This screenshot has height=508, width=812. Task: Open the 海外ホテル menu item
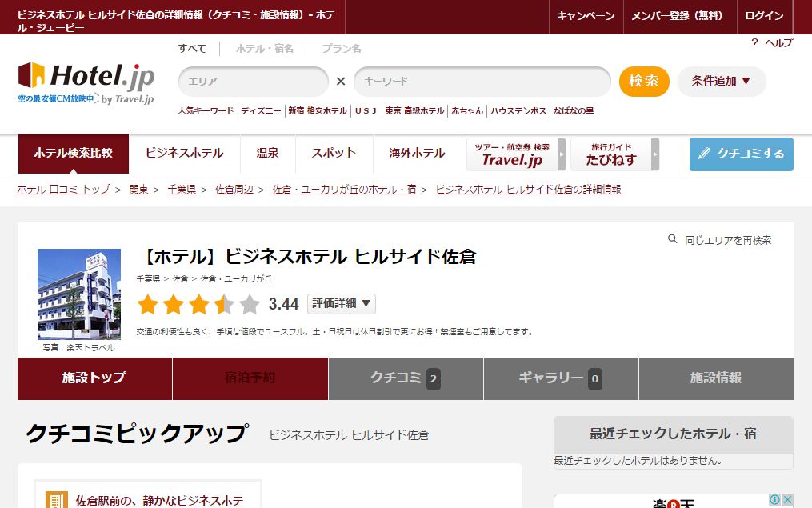418,154
